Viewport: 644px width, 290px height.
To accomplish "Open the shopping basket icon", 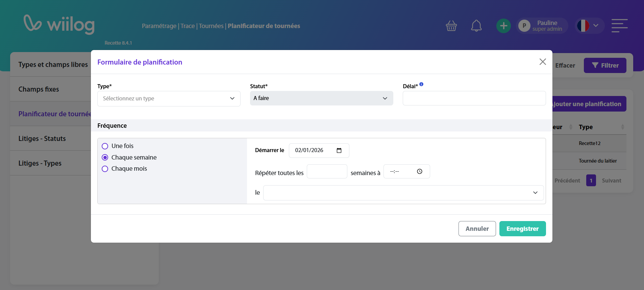I will (x=451, y=26).
